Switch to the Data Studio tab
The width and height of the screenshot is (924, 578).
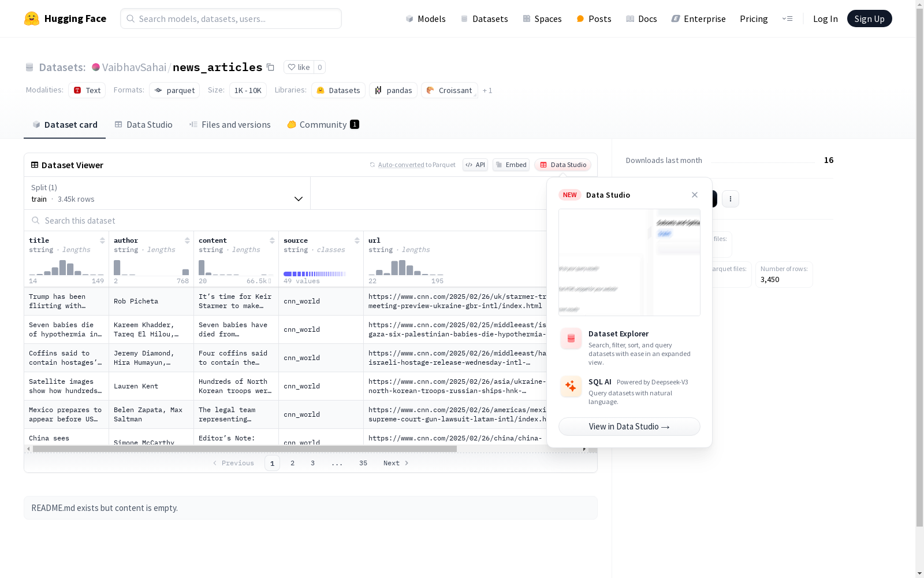tap(144, 125)
